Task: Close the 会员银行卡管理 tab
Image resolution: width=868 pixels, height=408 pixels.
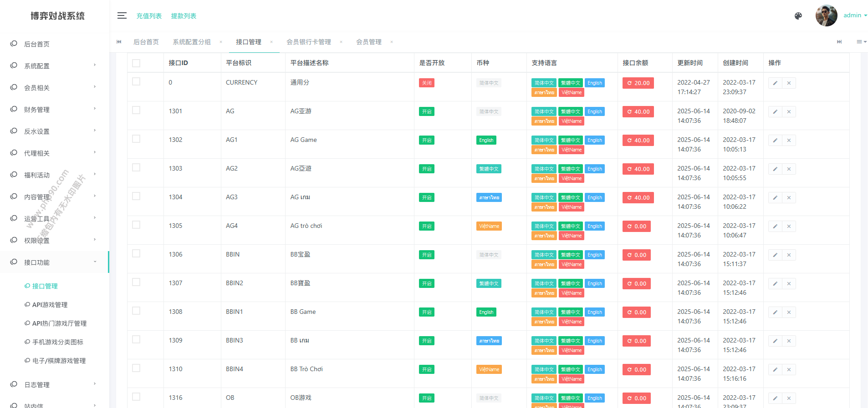Action: (341, 42)
